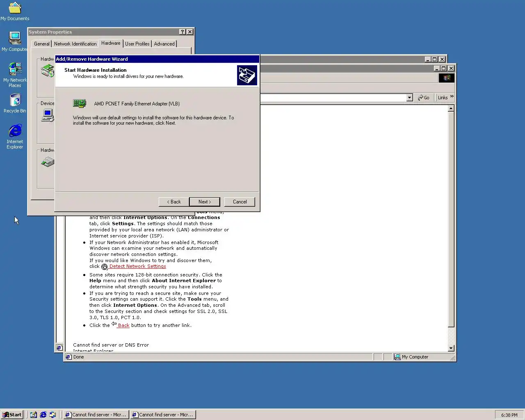Click Show Desktop quick launch icon
This screenshot has width=525, height=420.
34,415
